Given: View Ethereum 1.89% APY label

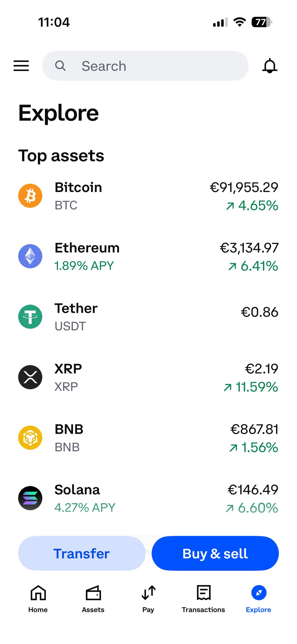Looking at the screenshot, I should coord(84,266).
